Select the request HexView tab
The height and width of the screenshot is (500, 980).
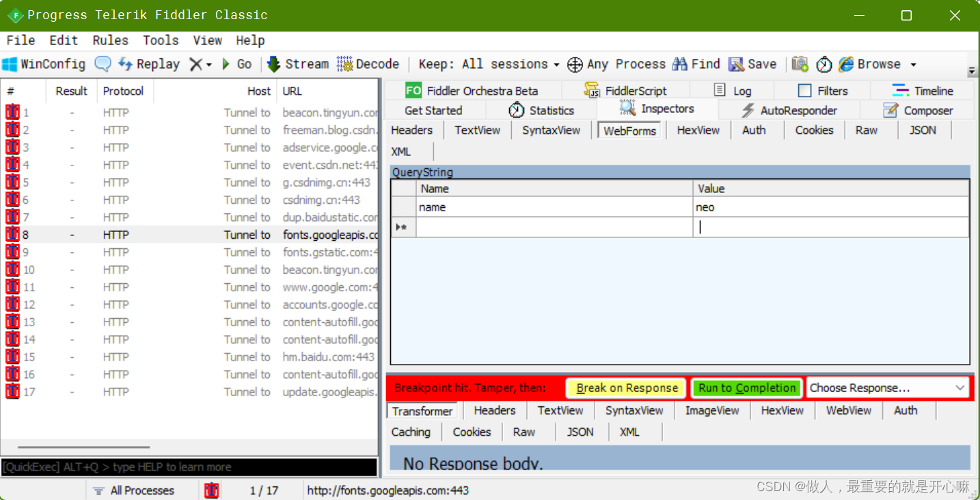tap(698, 130)
